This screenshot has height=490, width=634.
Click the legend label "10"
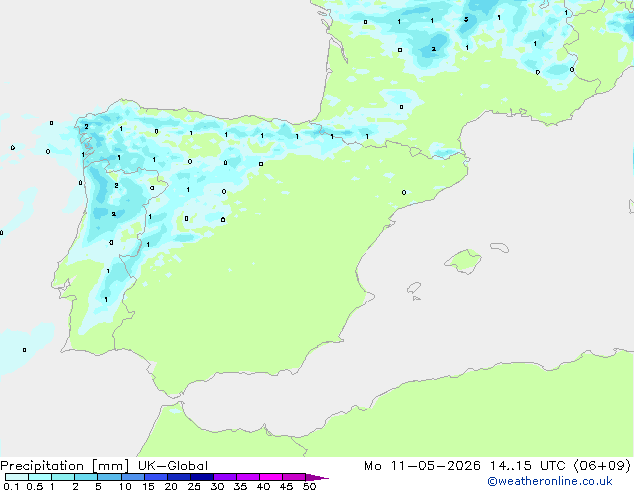coord(125,486)
